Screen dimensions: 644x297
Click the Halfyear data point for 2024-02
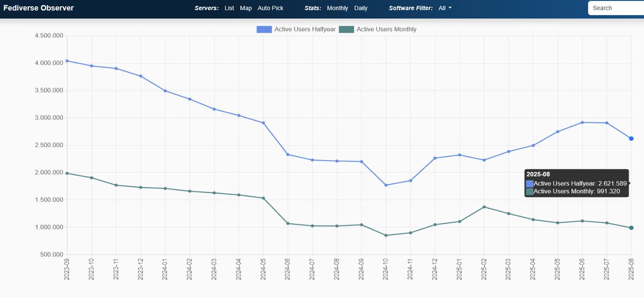click(x=189, y=99)
